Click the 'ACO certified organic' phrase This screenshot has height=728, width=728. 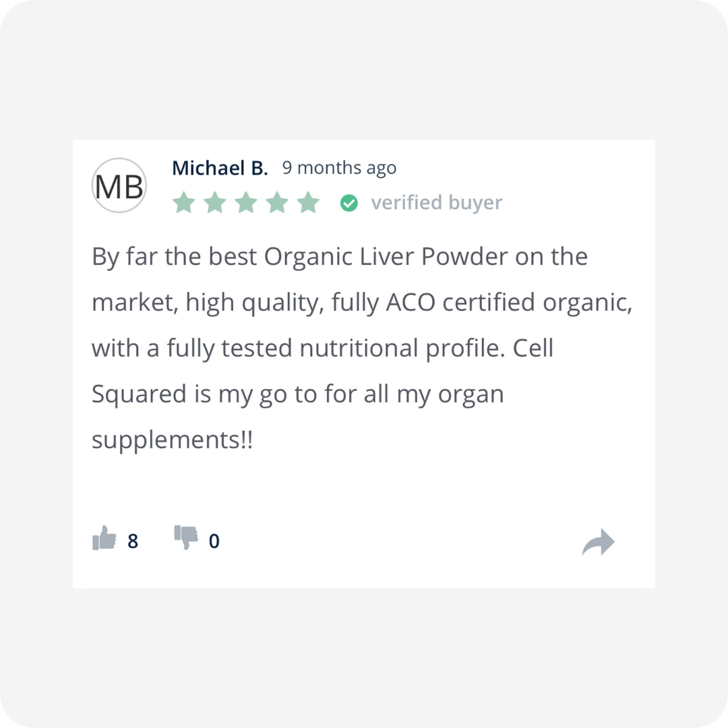510,303
